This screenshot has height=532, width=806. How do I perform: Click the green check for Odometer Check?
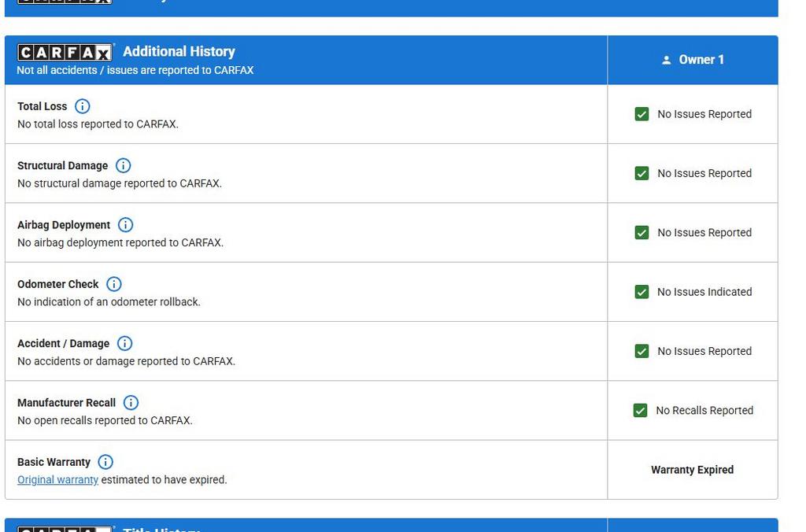pos(641,292)
